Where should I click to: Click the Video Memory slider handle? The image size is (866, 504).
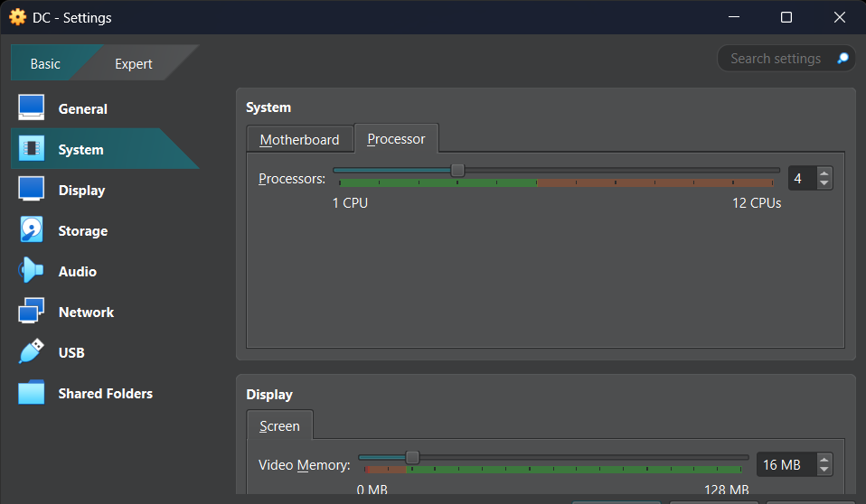pyautogui.click(x=412, y=457)
